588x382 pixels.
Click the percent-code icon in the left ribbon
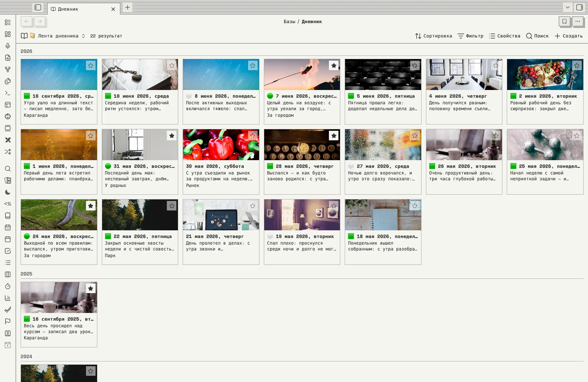pos(8,204)
